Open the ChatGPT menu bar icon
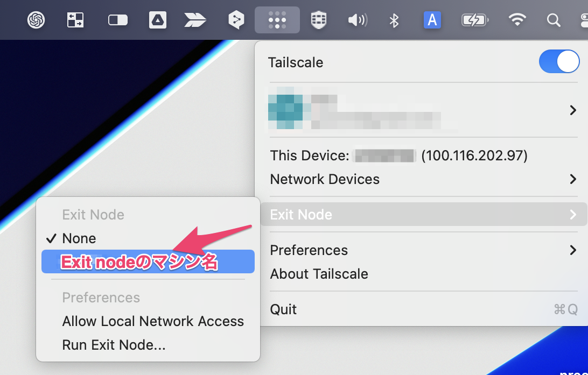Image resolution: width=588 pixels, height=375 pixels. click(x=36, y=20)
